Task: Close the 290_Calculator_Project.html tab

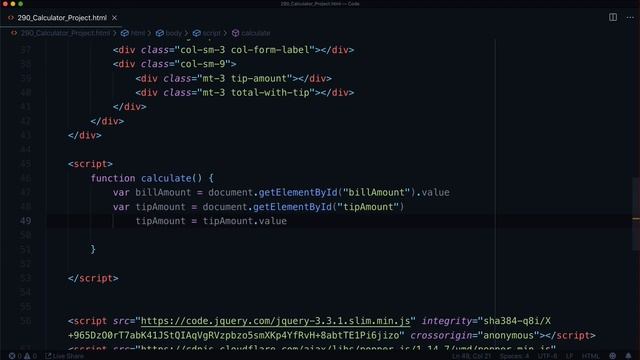Action: [114, 18]
